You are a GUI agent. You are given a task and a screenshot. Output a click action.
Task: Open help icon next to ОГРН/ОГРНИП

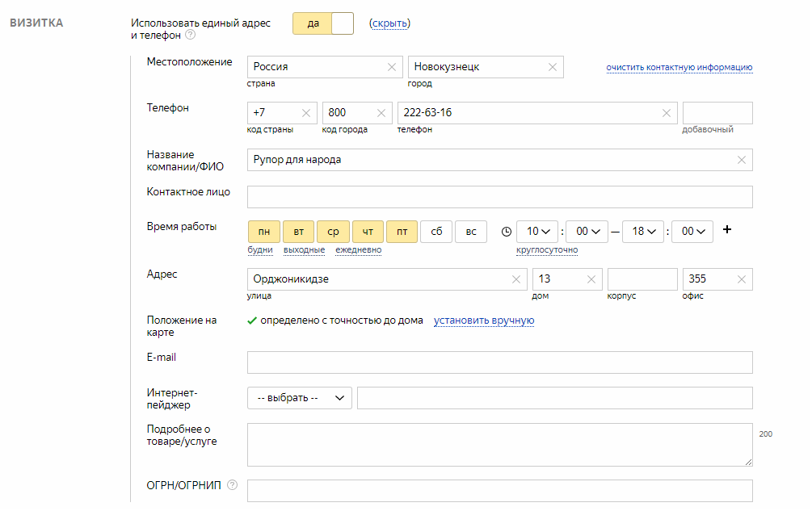coord(233,484)
